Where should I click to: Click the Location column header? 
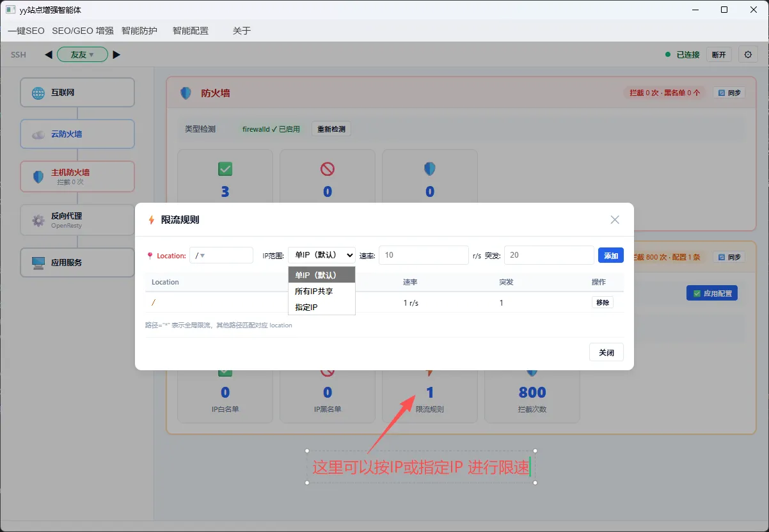tap(165, 282)
